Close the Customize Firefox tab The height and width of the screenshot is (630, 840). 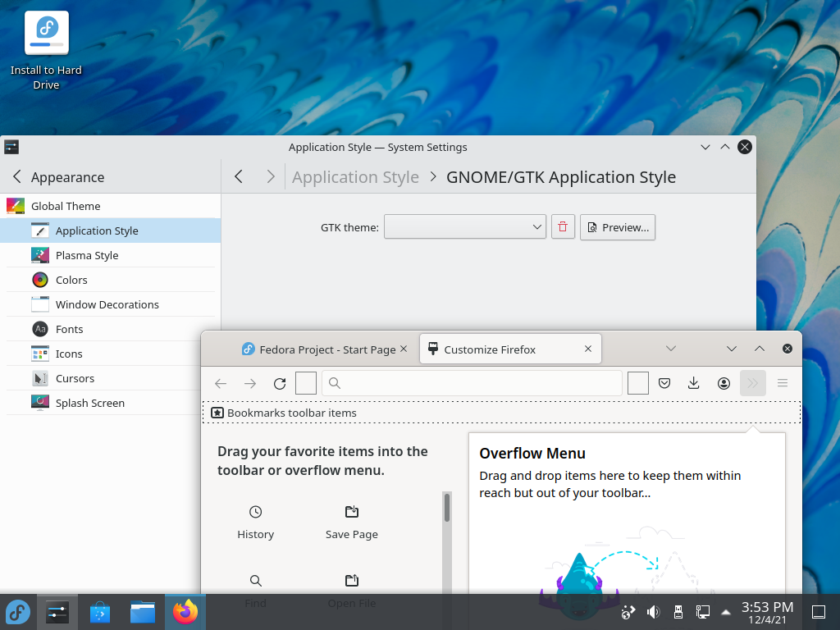(587, 349)
